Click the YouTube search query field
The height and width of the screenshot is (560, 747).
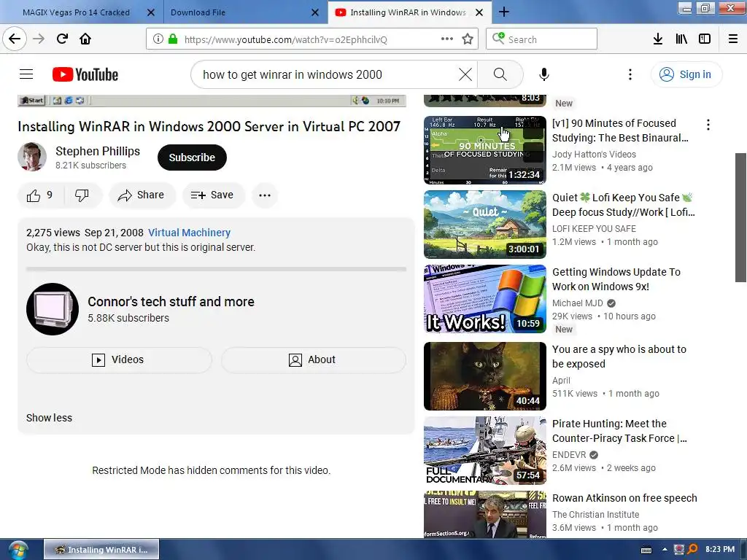click(x=328, y=74)
